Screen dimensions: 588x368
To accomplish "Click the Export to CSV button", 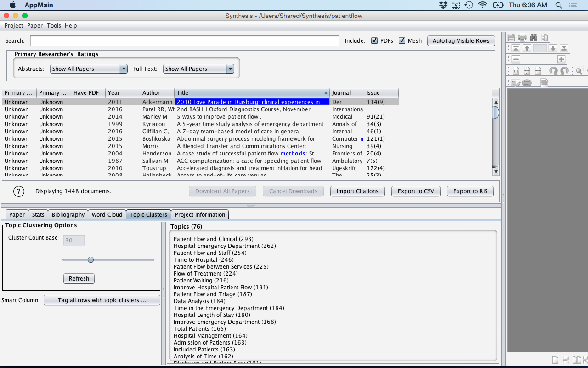I will (416, 191).
